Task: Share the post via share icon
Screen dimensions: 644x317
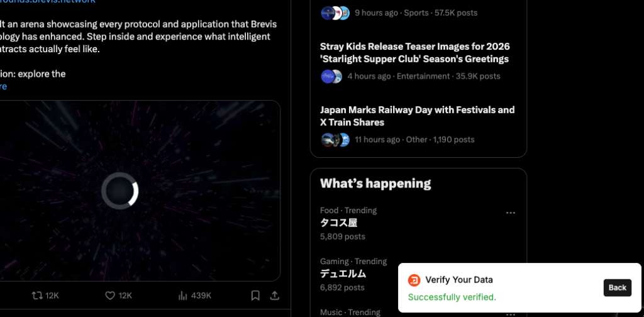Action: [275, 295]
